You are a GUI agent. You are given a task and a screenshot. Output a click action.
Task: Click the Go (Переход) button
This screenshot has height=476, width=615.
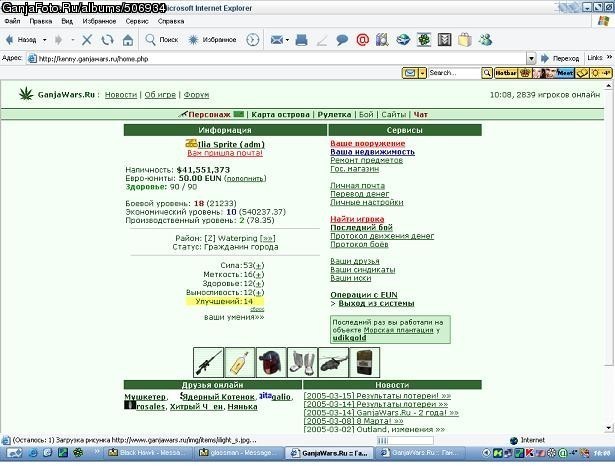click(x=560, y=58)
